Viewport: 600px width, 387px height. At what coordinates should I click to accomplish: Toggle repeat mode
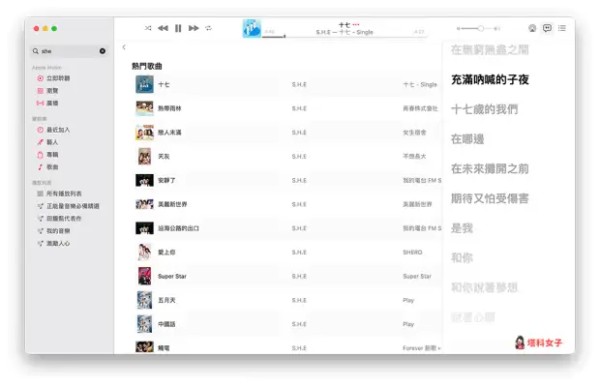(209, 28)
